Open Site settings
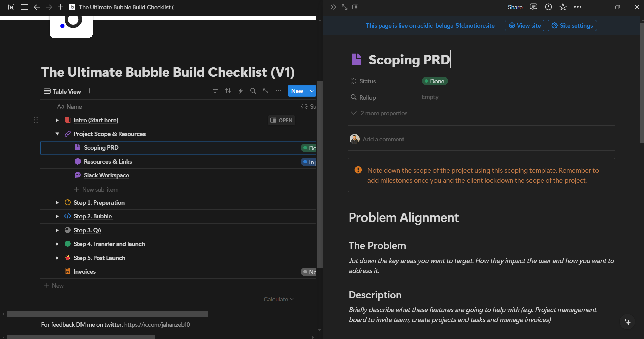This screenshot has width=644, height=339. (x=572, y=26)
